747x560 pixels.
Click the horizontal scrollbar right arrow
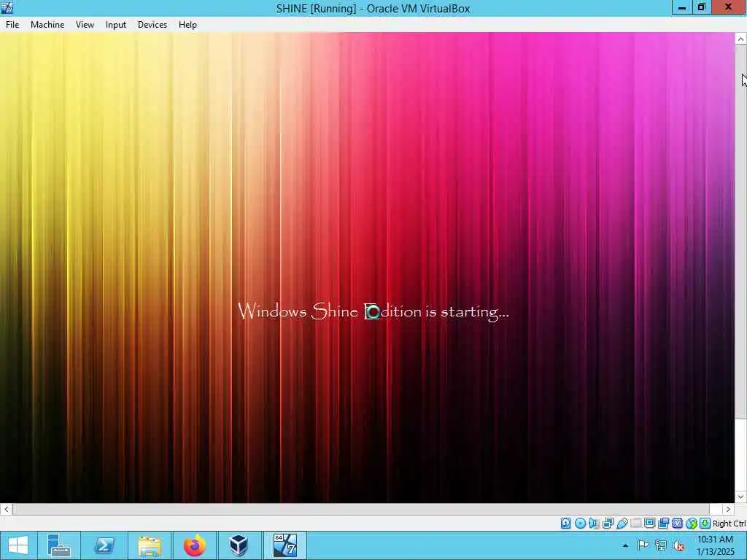click(728, 509)
